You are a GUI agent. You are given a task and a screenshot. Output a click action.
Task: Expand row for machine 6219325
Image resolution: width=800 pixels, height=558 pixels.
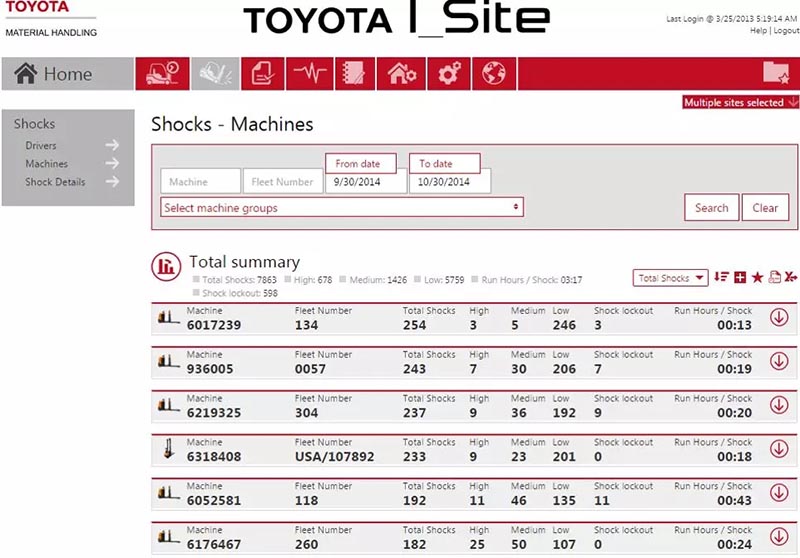[x=779, y=405]
